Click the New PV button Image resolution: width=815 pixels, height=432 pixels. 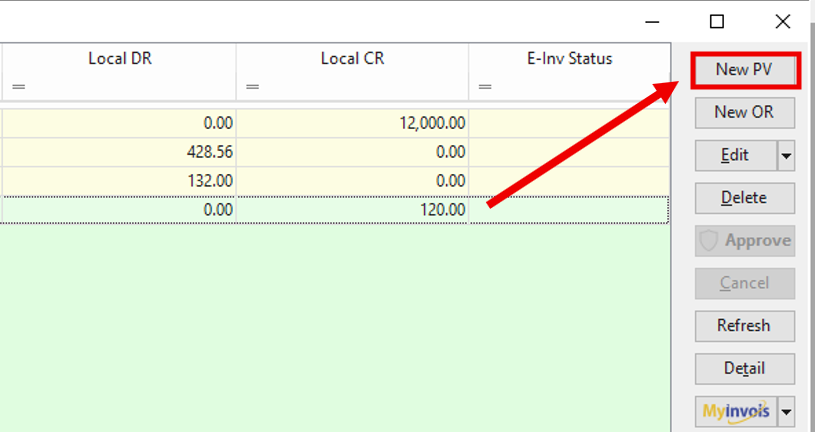click(x=744, y=70)
